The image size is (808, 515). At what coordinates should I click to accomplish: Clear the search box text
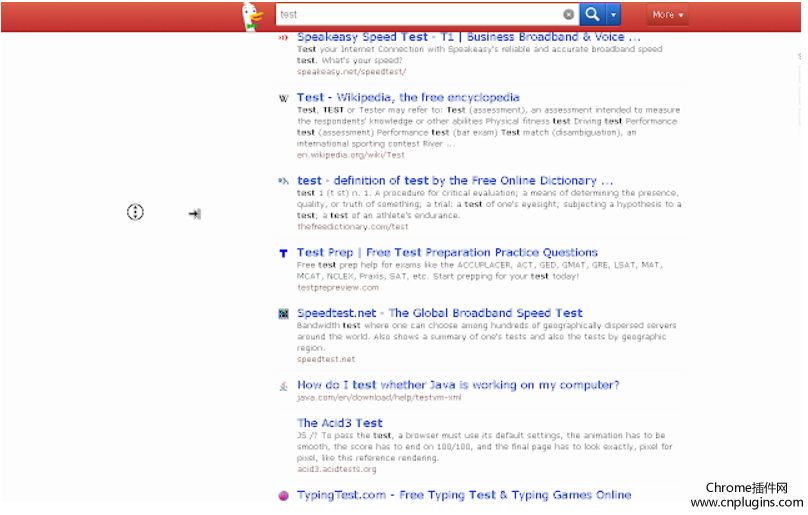(x=568, y=14)
